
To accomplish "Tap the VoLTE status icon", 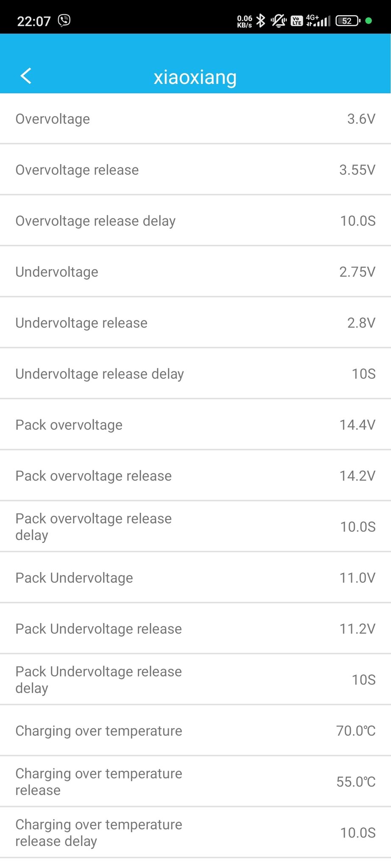I will [x=297, y=20].
